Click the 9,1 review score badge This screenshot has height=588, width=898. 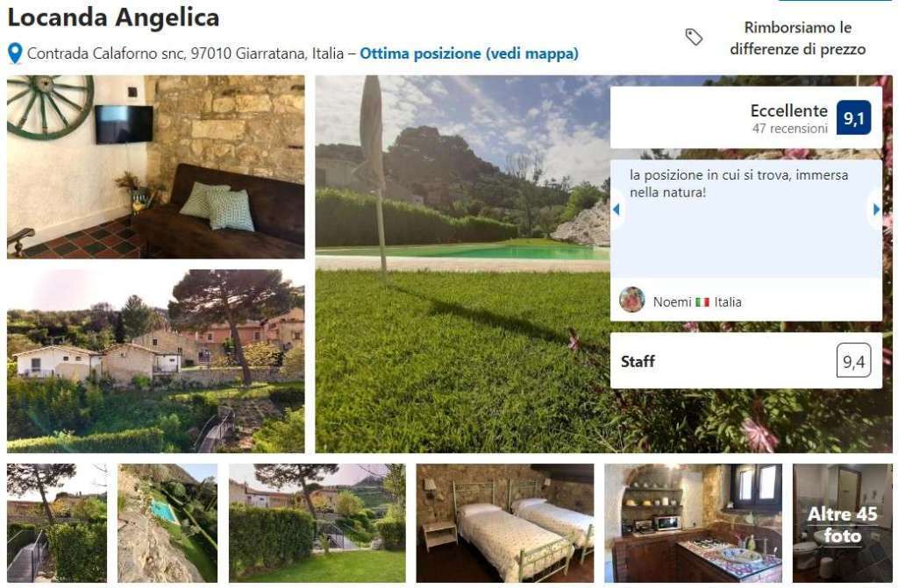click(x=853, y=117)
